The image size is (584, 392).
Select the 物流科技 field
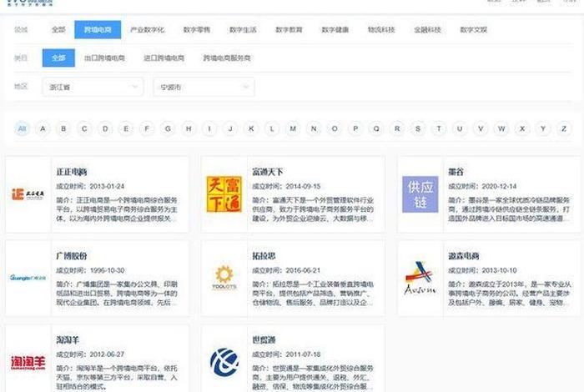pyautogui.click(x=381, y=30)
